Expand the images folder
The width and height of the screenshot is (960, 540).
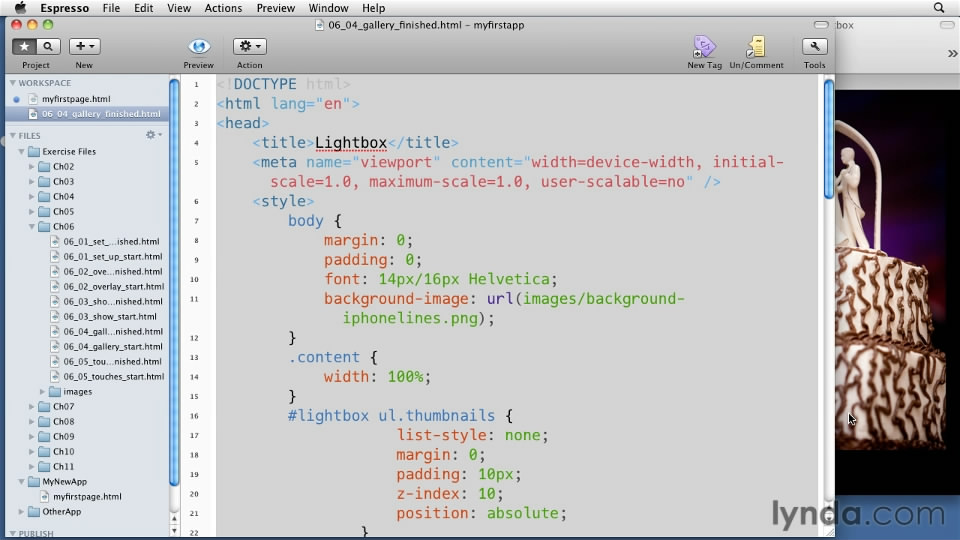[x=42, y=391]
